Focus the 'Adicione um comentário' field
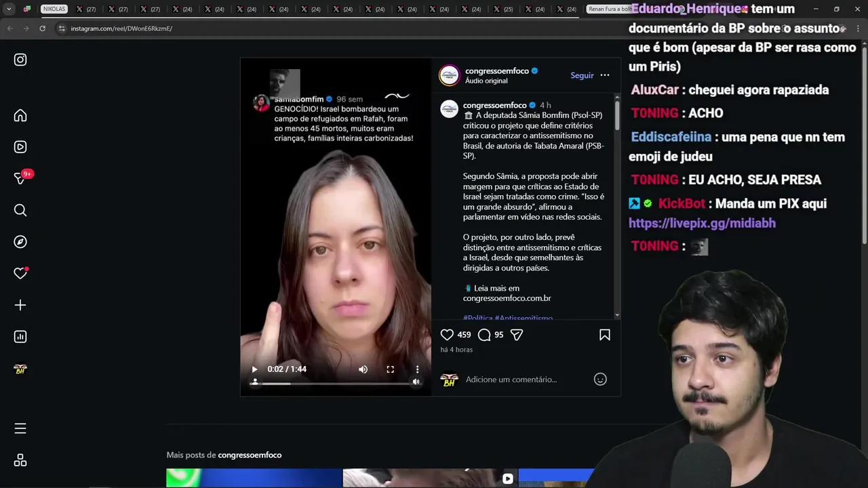 click(526, 380)
